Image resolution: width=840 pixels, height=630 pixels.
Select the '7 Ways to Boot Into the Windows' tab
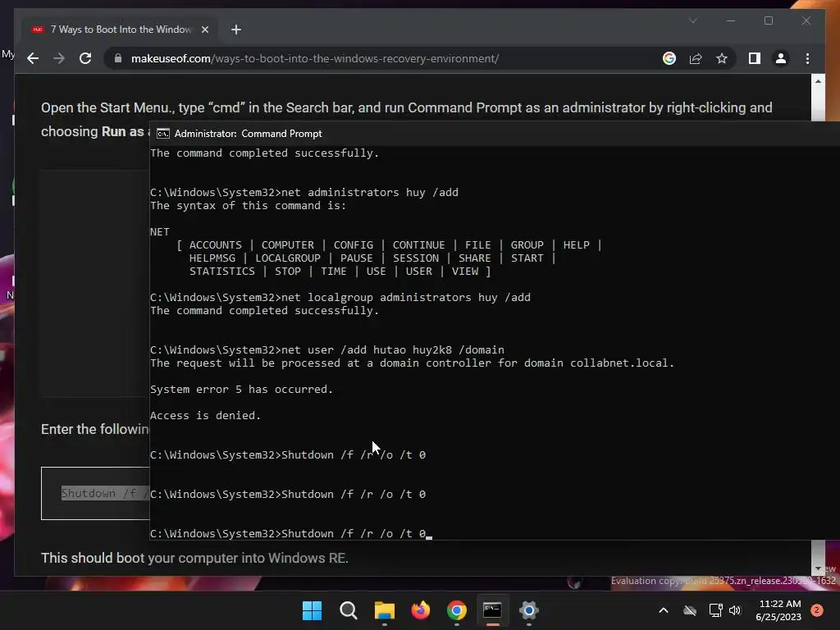pyautogui.click(x=120, y=30)
